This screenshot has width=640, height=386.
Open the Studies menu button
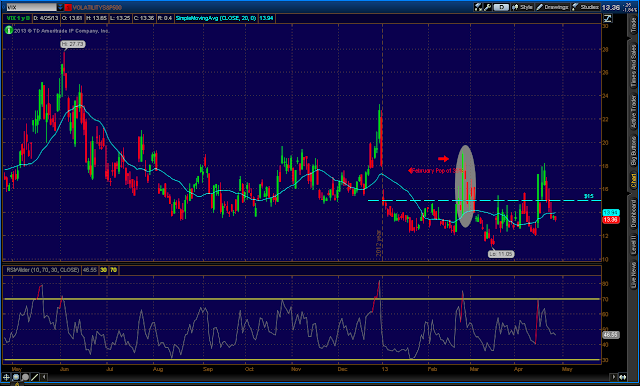585,7
